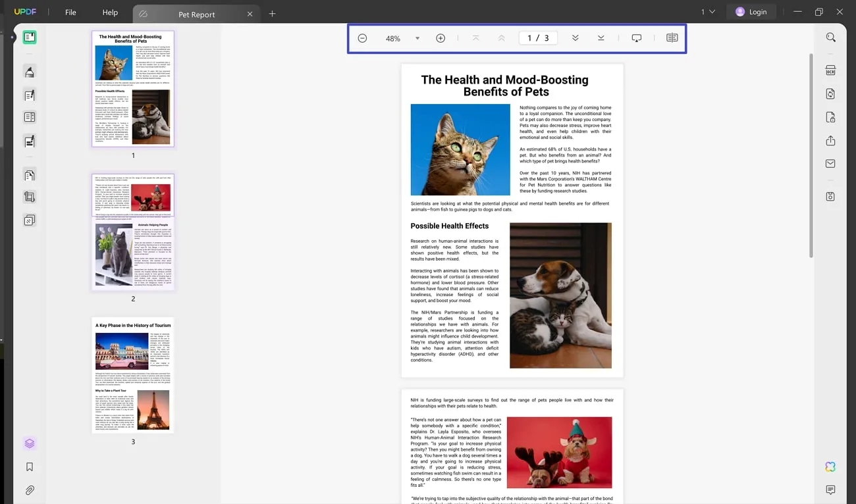Screen dimensions: 856x504
Task: Open the Save as Other tool
Action: click(831, 197)
